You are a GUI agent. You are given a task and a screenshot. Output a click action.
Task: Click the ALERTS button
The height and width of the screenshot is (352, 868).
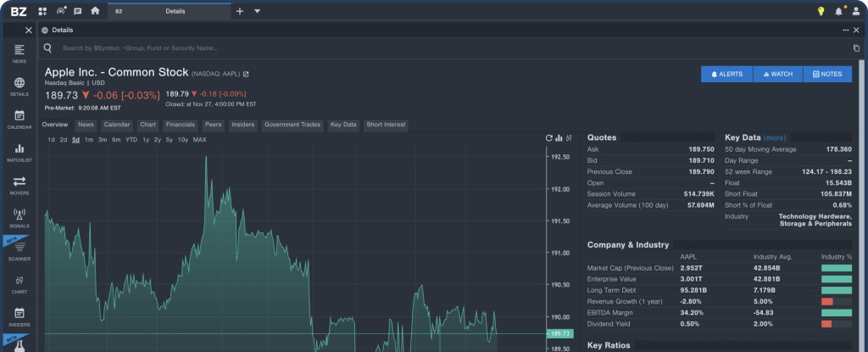[726, 74]
